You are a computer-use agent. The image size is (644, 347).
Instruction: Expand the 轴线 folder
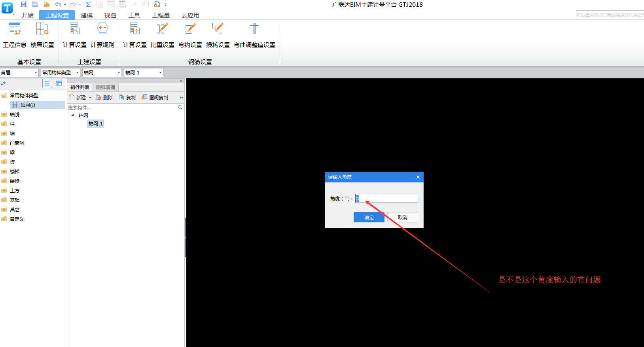(x=4, y=114)
